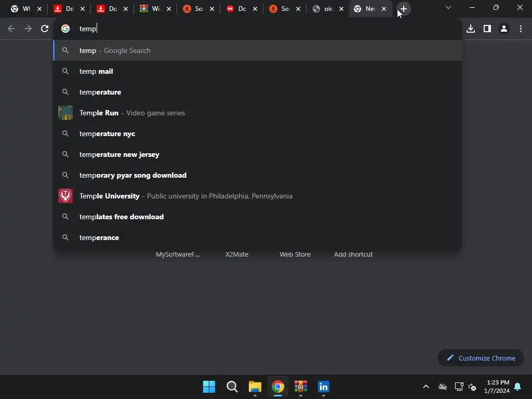
Task: Open the Chrome three-dot menu
Action: [x=521, y=29]
